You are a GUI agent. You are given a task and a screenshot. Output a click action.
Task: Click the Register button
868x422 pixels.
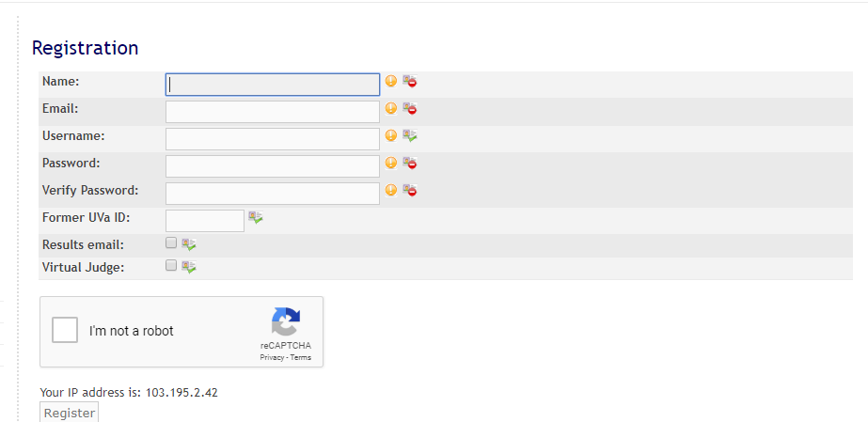coord(70,414)
